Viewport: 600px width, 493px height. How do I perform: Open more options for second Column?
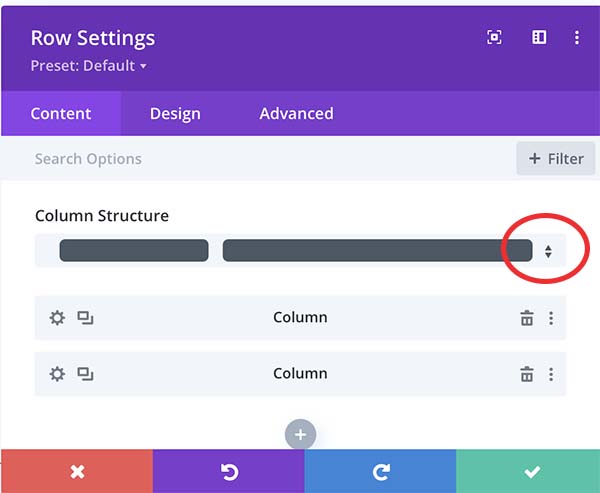551,374
